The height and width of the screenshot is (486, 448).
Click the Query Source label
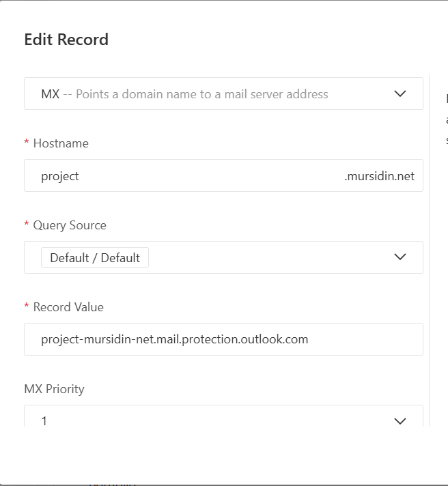70,225
